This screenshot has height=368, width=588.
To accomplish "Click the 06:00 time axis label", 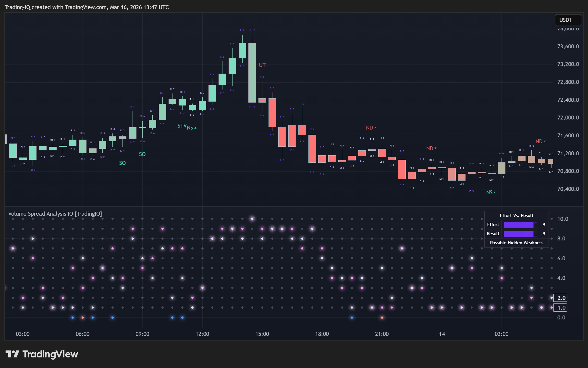I will coord(83,334).
